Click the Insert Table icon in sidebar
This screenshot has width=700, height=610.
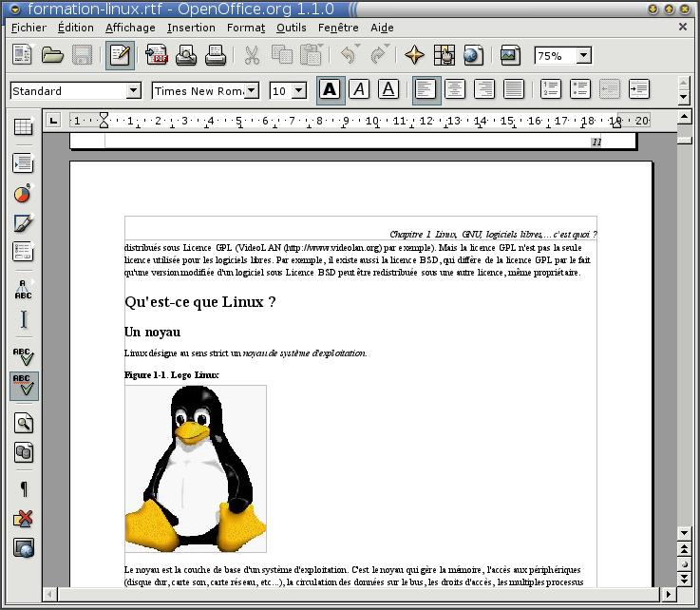(24, 127)
